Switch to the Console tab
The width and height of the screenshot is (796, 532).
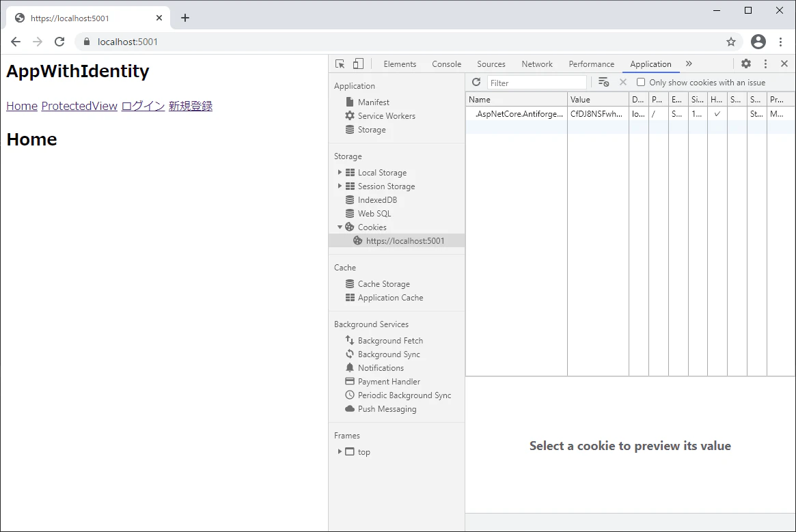click(x=446, y=64)
